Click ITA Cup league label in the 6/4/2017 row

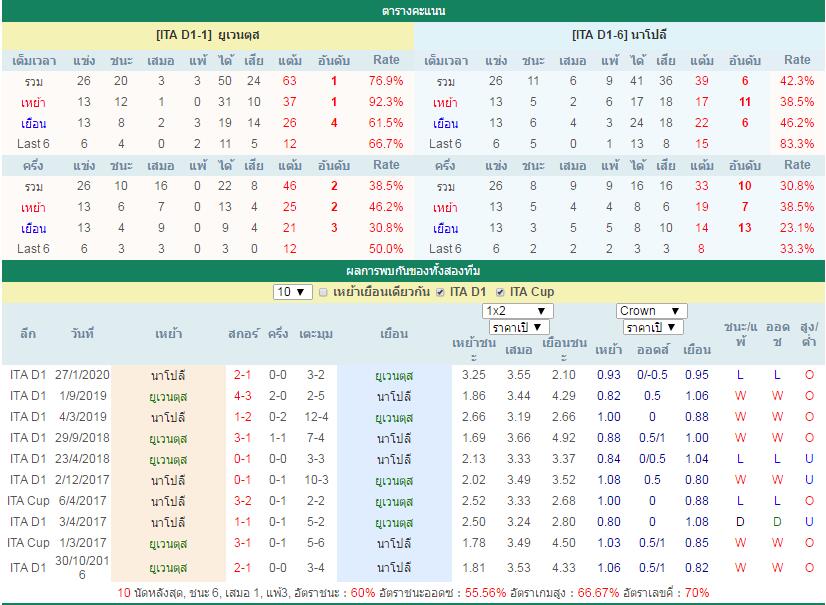pos(28,501)
